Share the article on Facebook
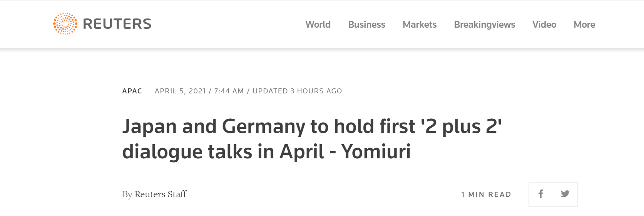This screenshot has height=216, width=644. pos(541,194)
